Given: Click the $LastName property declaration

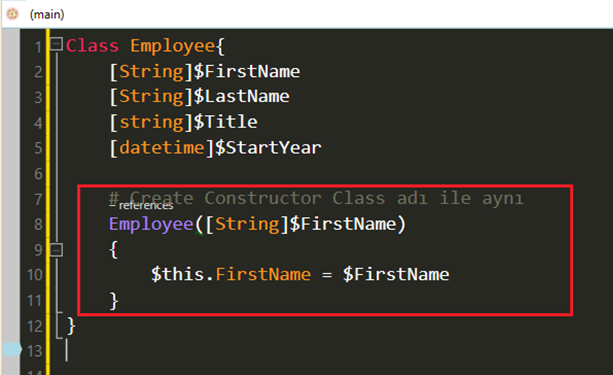Looking at the screenshot, I should (x=242, y=97).
